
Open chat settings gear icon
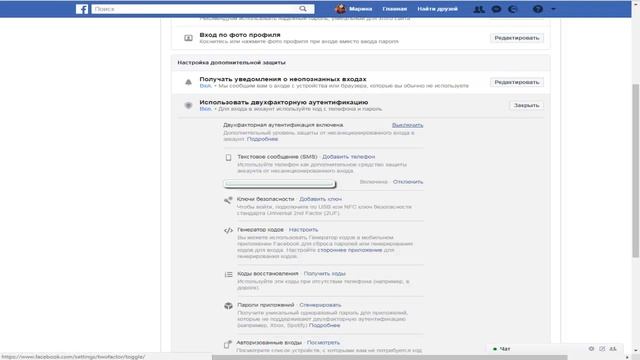[591, 349]
